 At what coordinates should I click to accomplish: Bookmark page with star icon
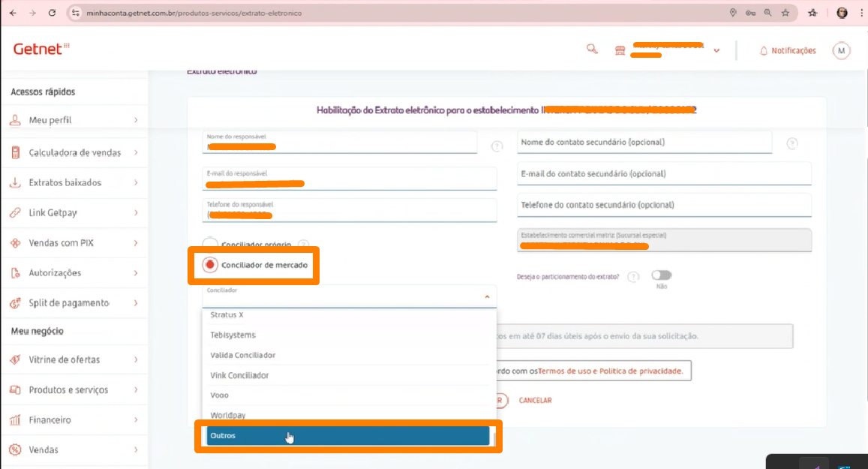785,13
